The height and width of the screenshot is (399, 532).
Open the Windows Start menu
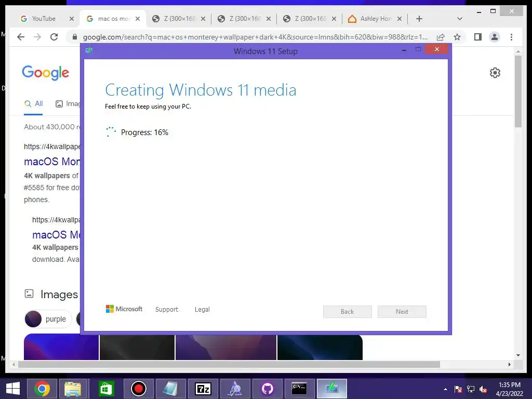(x=13, y=389)
